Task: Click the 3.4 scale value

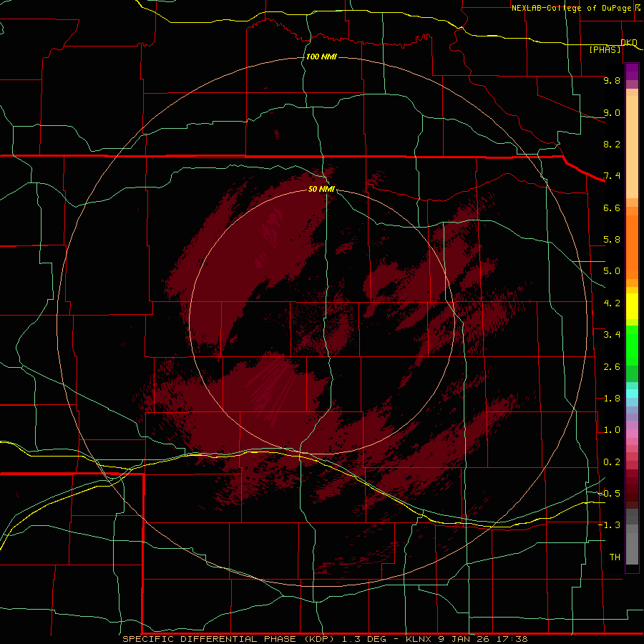Action: pos(612,335)
